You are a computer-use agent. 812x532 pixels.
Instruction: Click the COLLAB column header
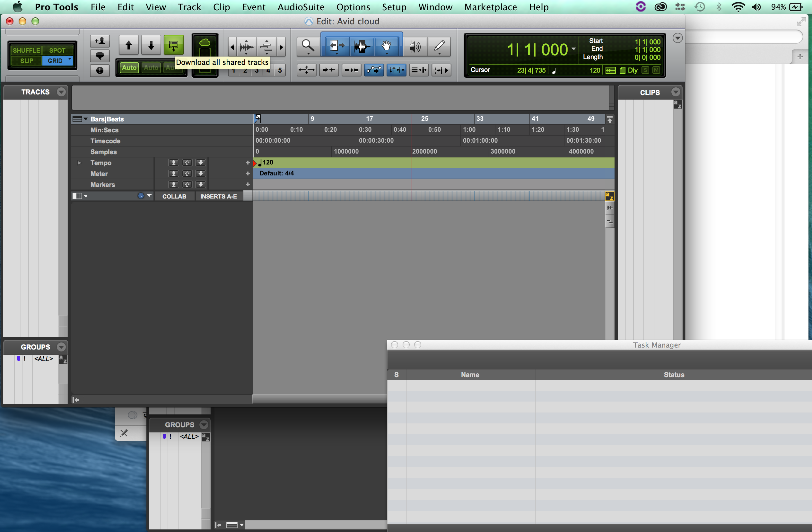pyautogui.click(x=174, y=196)
